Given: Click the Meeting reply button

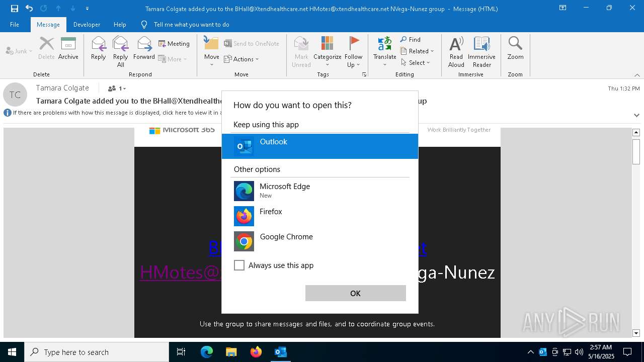Looking at the screenshot, I should [174, 44].
